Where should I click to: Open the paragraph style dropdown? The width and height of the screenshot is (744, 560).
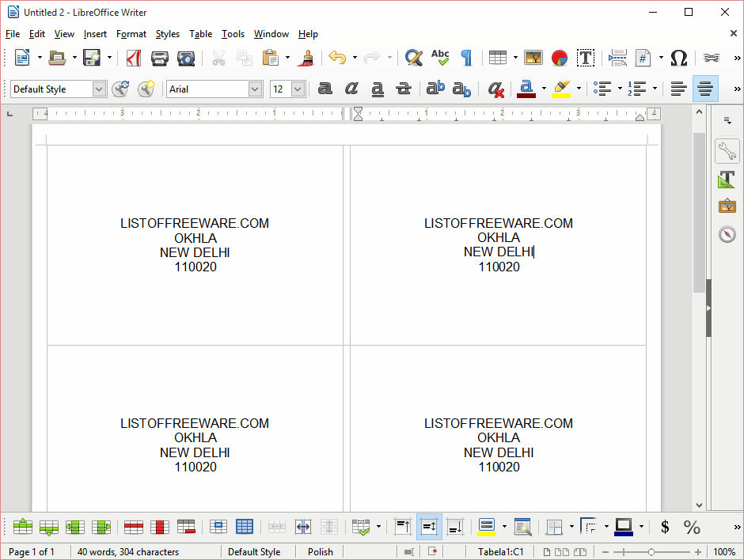[99, 89]
